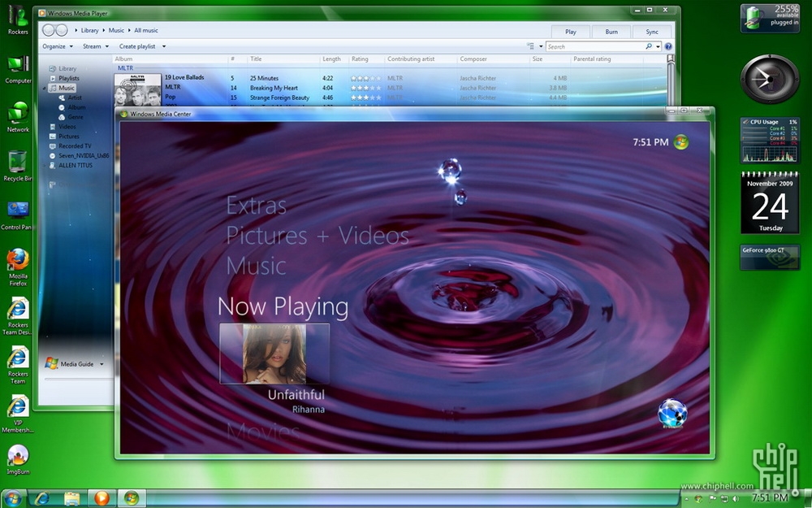The image size is (812, 508).
Task: Select Seven_NVIDIA_Ux86 in the sidebar
Action: 84,155
